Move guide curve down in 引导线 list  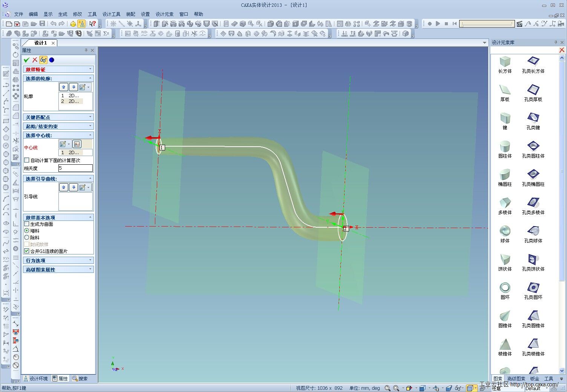pyautogui.click(x=74, y=187)
